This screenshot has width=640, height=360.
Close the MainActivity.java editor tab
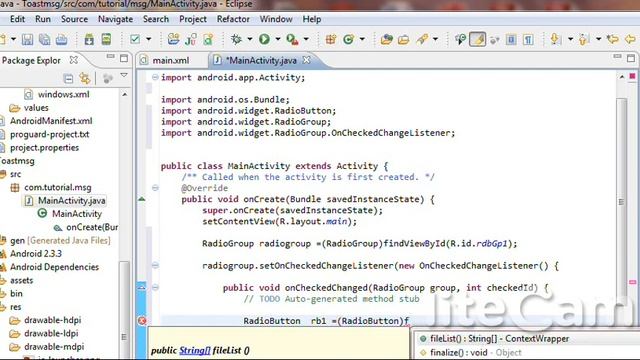click(x=306, y=60)
